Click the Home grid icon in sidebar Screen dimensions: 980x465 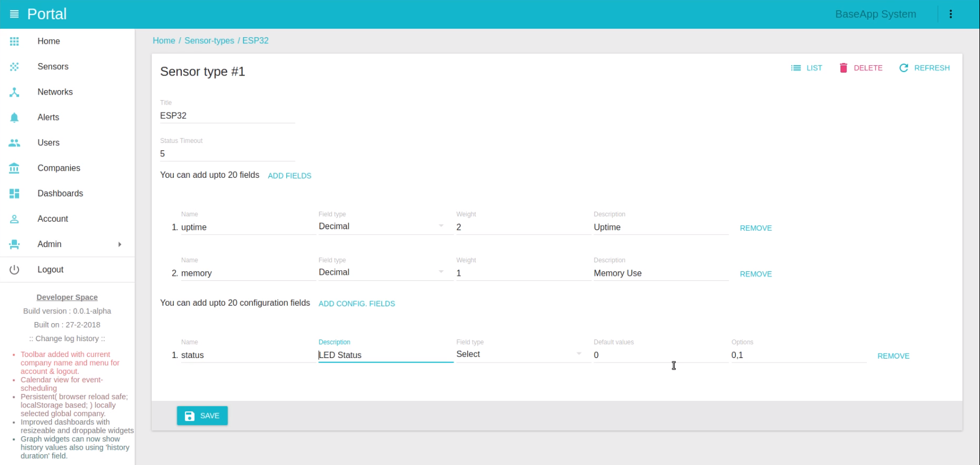pos(14,41)
